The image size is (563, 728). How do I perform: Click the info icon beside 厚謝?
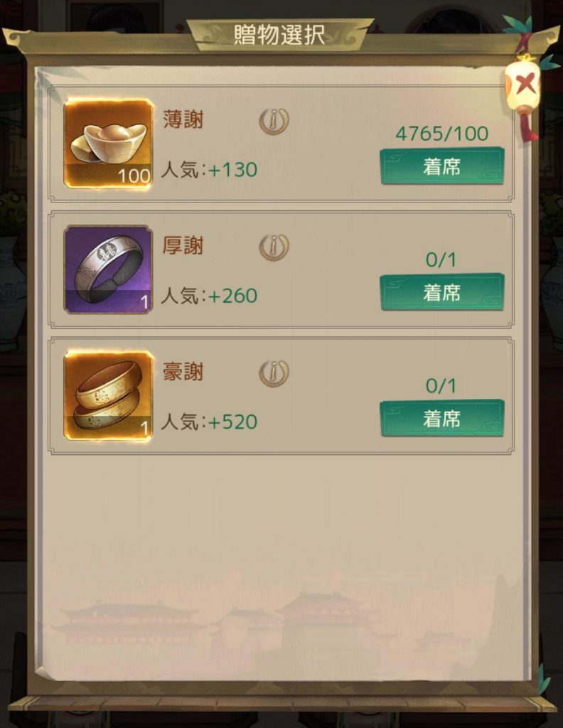pos(274,247)
